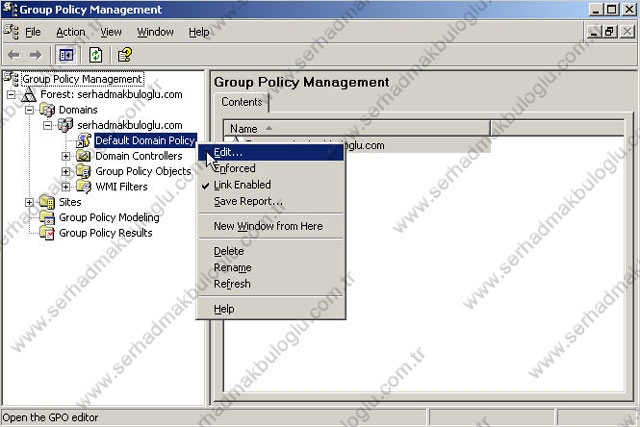
Task: Click the WMI Filters folder icon
Action: (83, 187)
